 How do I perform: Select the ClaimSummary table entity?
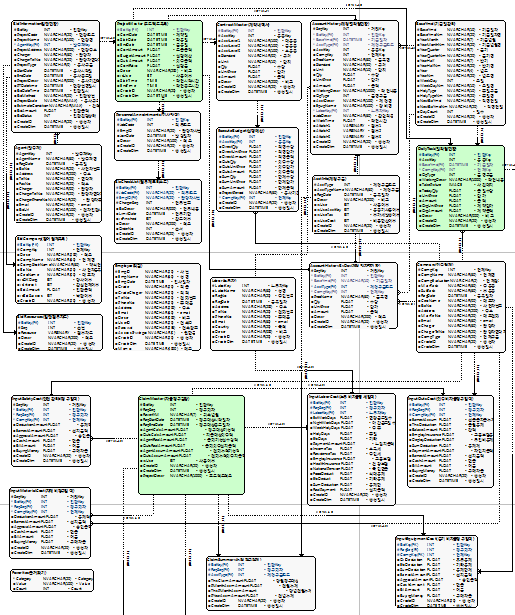(261, 583)
